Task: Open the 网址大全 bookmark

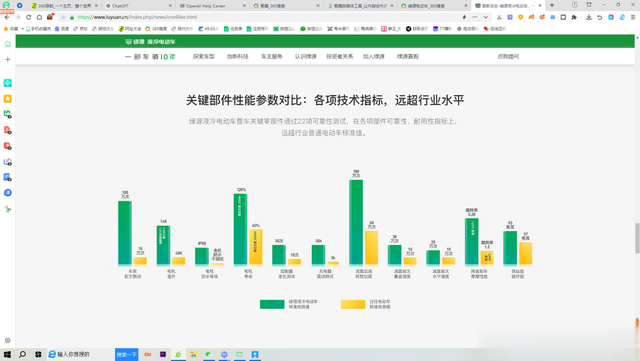Action: [x=130, y=29]
